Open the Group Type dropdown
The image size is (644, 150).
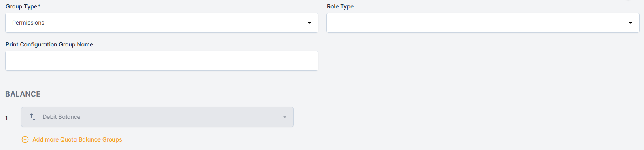click(x=162, y=23)
